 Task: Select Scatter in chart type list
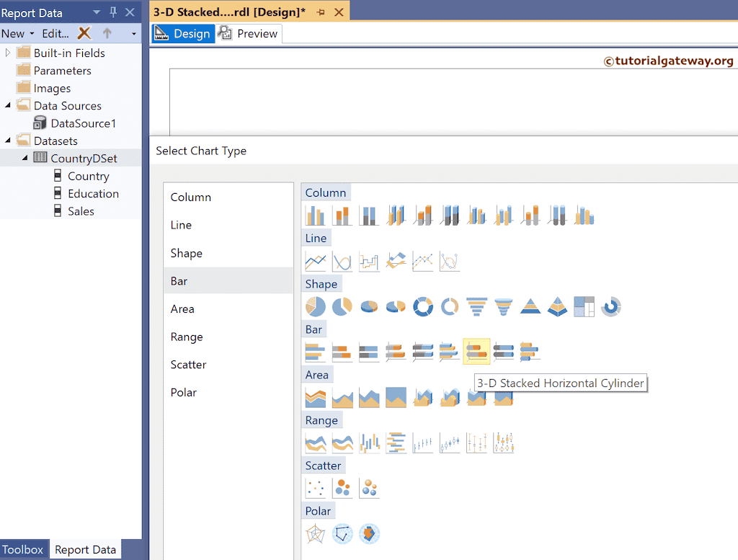228,365
